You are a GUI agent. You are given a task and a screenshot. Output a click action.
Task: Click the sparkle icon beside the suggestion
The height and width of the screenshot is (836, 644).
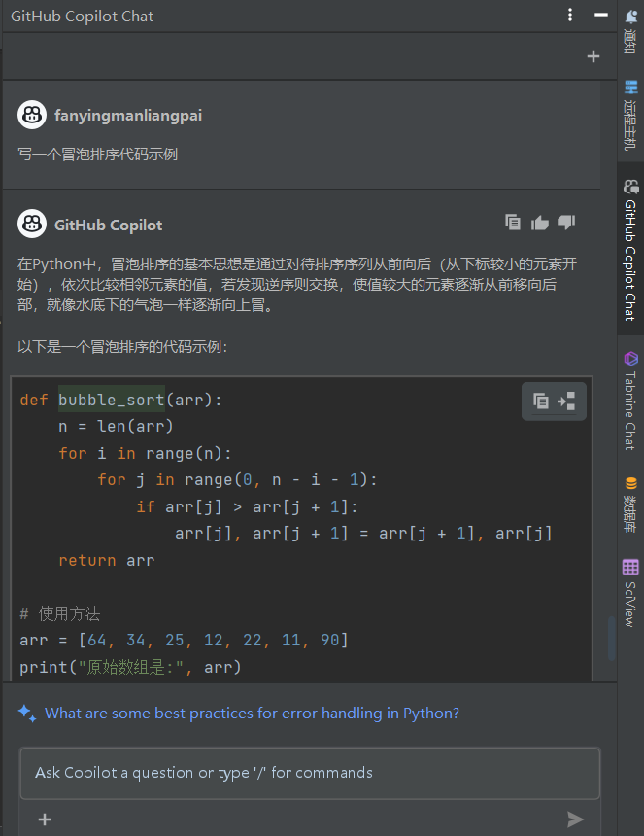point(27,713)
